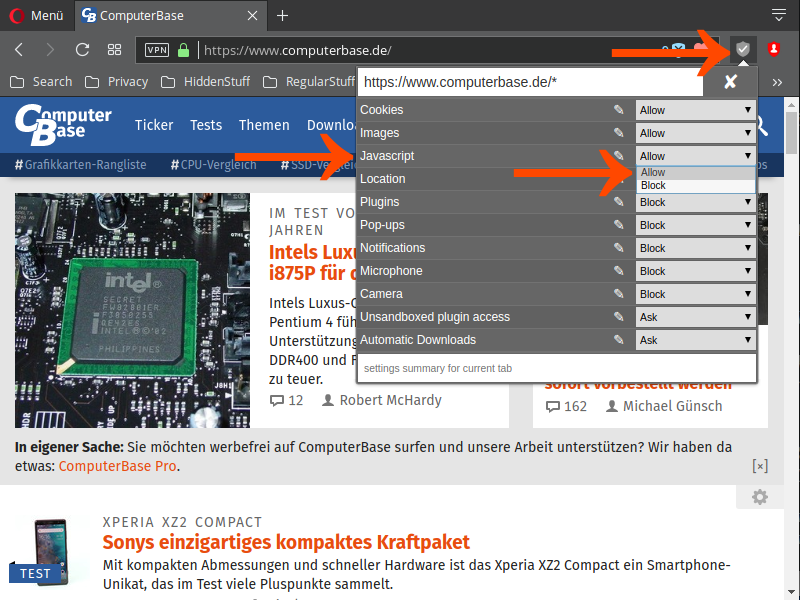Open the Camera permission dropdown

(695, 294)
